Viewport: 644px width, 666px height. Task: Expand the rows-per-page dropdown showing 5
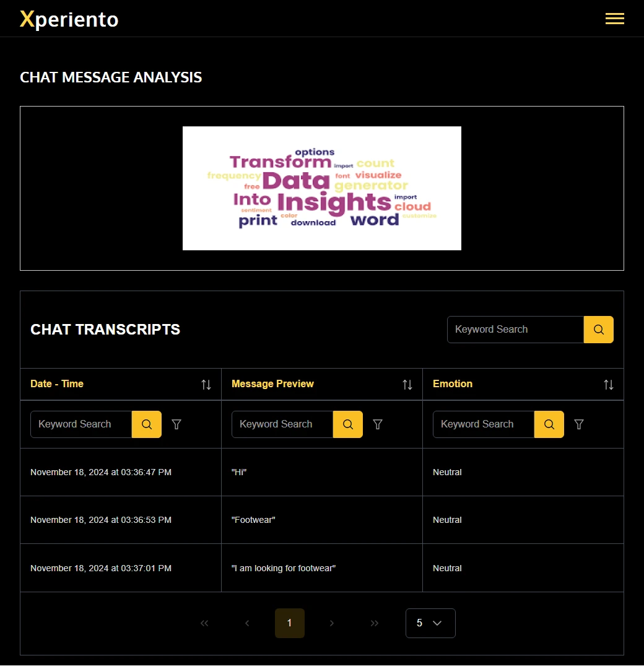[430, 623]
